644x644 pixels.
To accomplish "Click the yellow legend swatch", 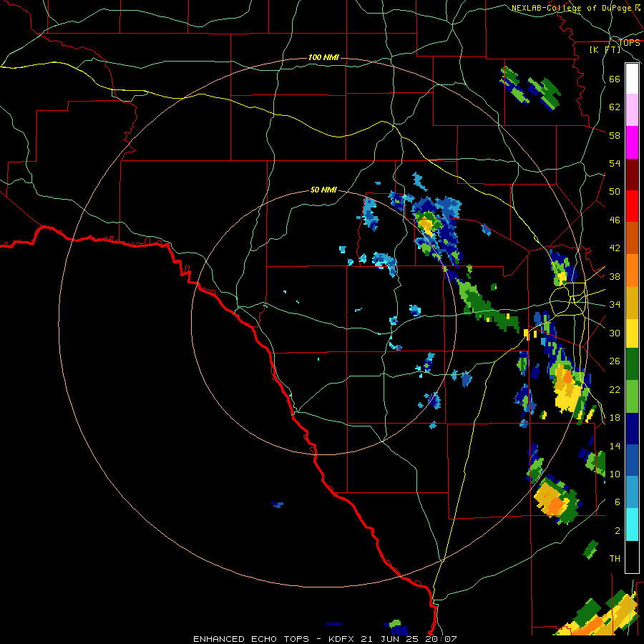I will click(632, 333).
